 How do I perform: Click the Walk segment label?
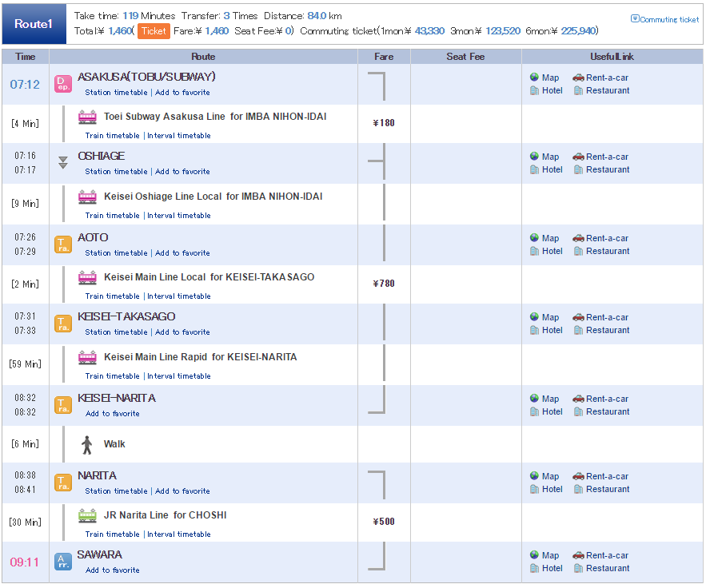[x=114, y=444]
